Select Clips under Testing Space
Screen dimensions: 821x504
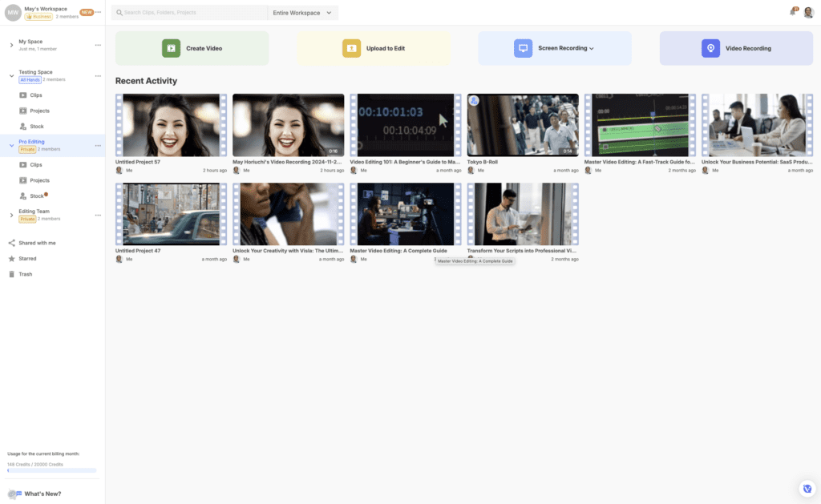[35, 95]
